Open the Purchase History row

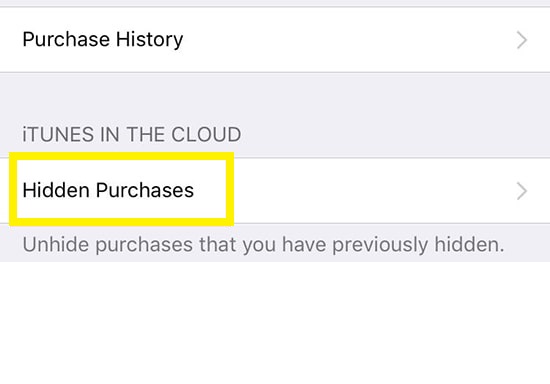275,40
